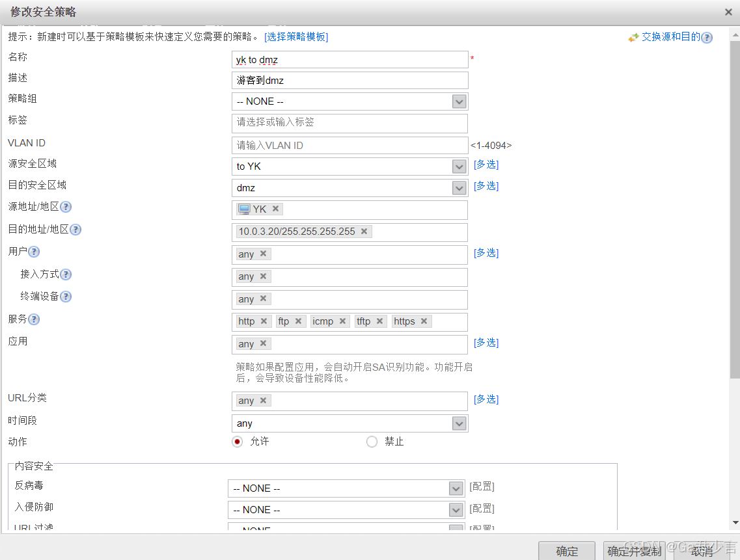
Task: Open help icon next to 源地址/地区
Action: pos(66,207)
